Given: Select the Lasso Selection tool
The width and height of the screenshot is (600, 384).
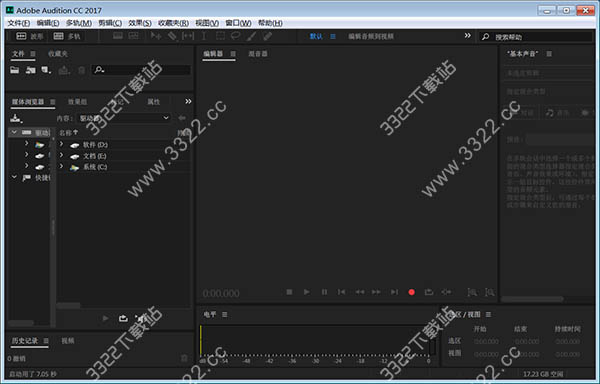Looking at the screenshot, I should tap(235, 36).
